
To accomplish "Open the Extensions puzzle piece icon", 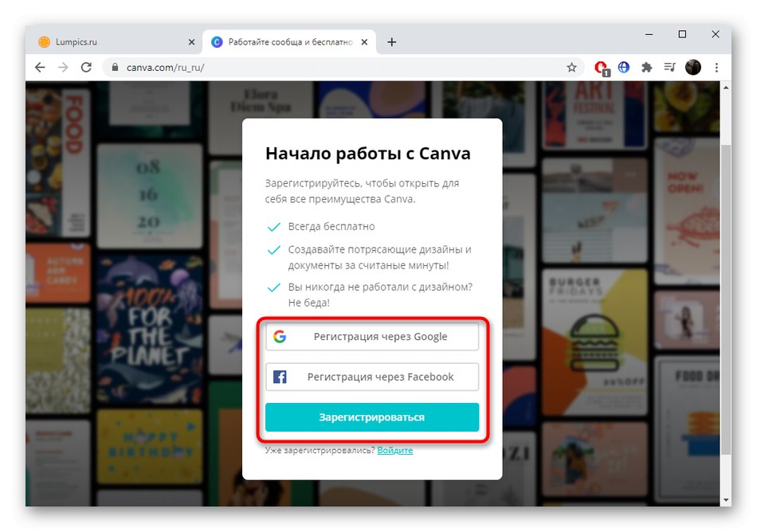I will coord(646,68).
